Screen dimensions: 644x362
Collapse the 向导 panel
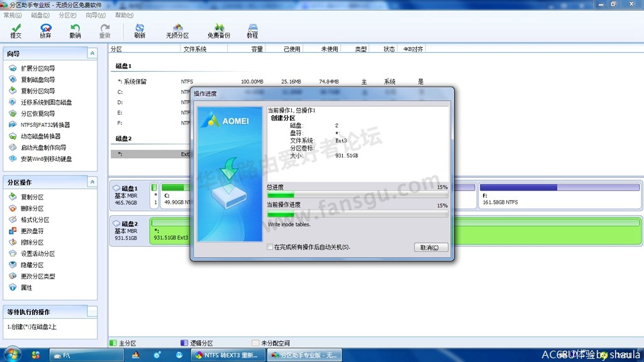pos(92,53)
